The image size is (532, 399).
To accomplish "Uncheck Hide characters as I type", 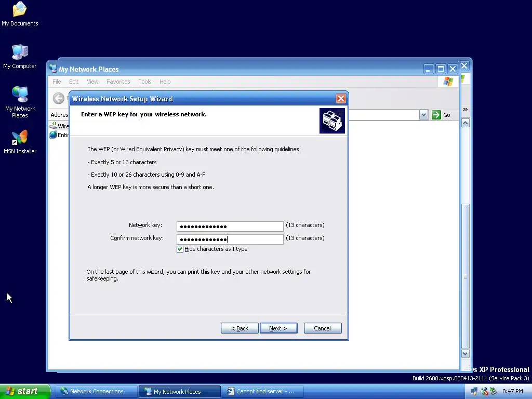I will [180, 249].
